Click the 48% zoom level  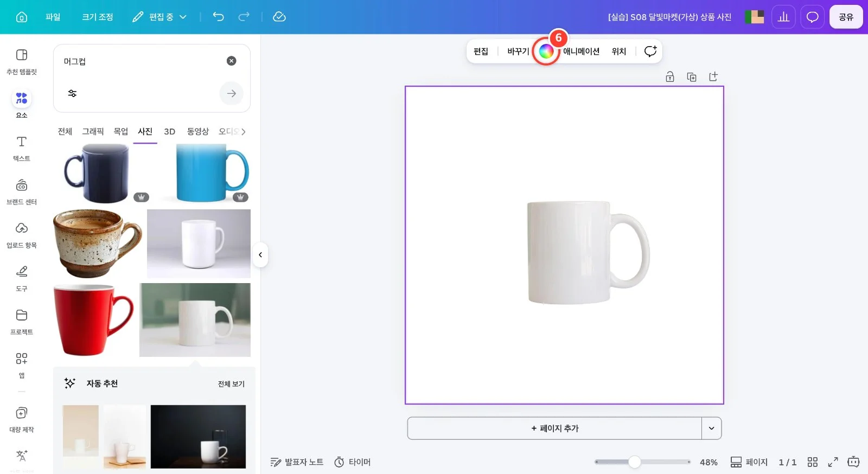pyautogui.click(x=709, y=462)
